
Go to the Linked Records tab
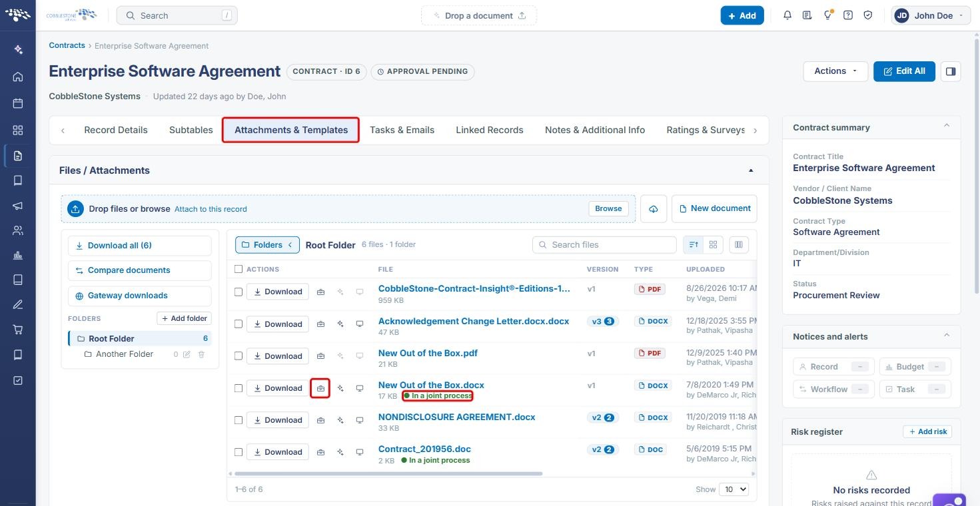pos(490,130)
